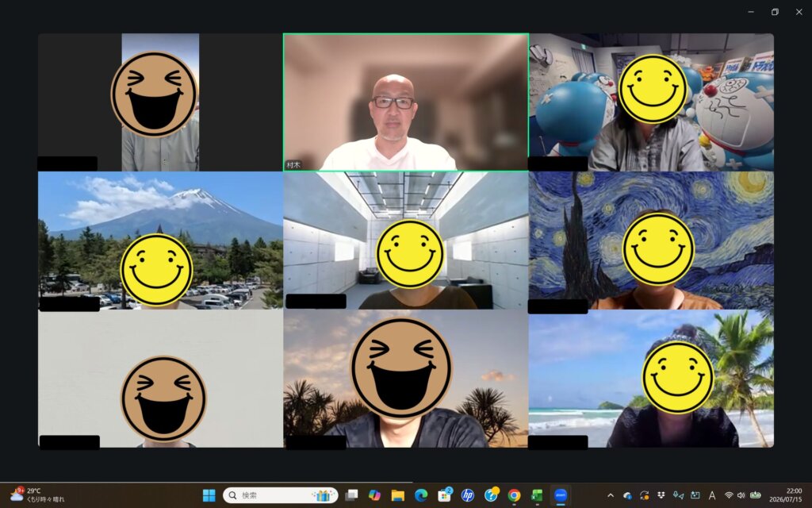
Task: Open Microsoft Store from taskbar
Action: (444, 495)
